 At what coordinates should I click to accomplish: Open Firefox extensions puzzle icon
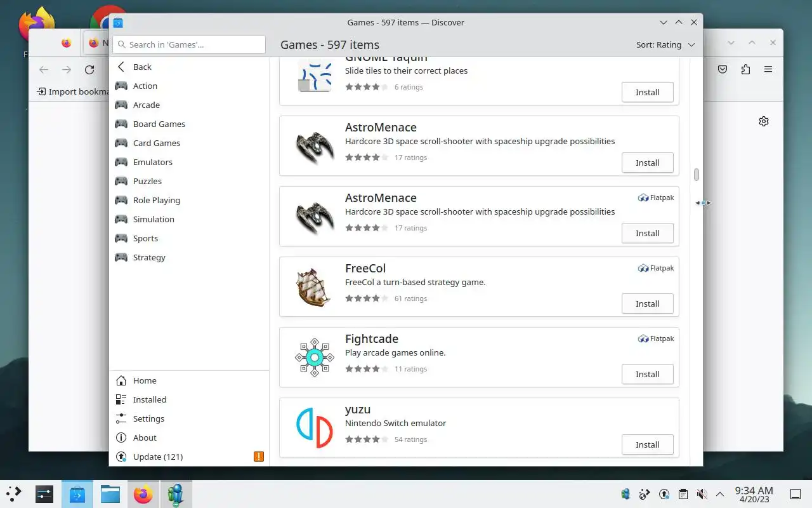pyautogui.click(x=745, y=69)
